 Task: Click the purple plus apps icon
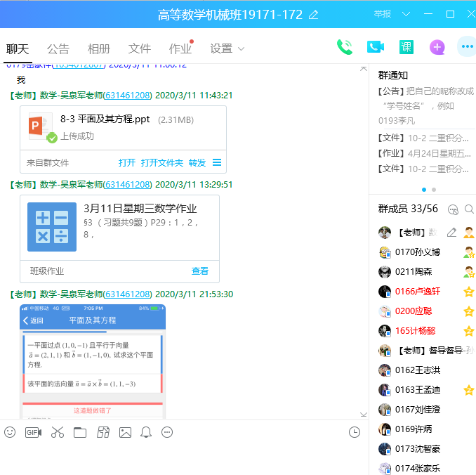coord(437,47)
